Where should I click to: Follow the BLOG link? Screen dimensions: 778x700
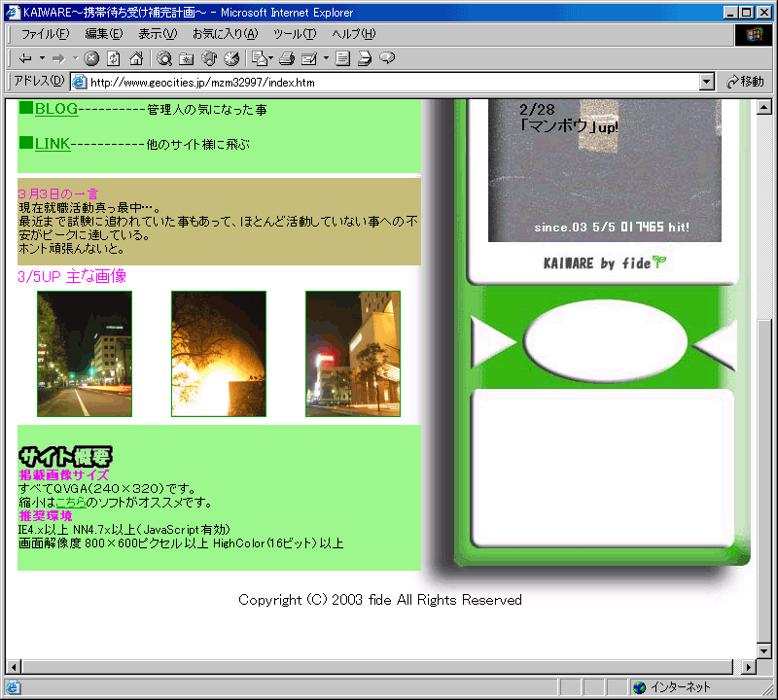tap(56, 109)
